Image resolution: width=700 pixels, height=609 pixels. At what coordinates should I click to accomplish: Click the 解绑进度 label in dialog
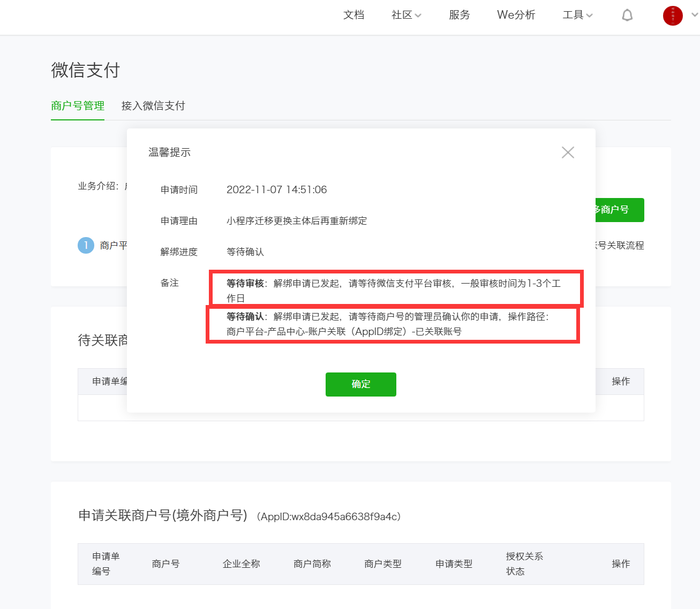click(x=179, y=252)
